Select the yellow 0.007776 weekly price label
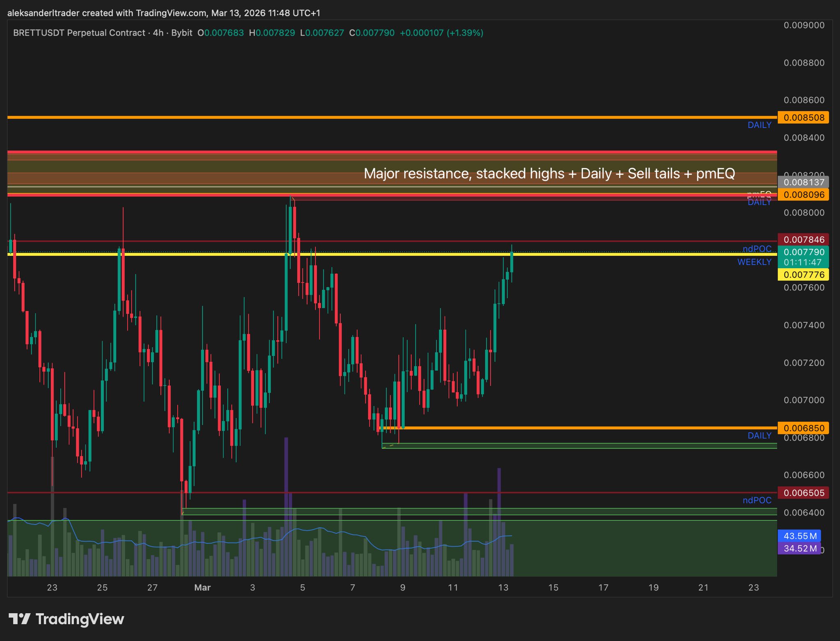840x641 pixels. coord(803,275)
